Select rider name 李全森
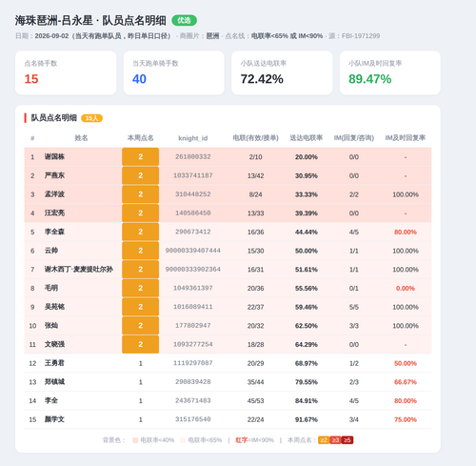Viewport: 476px width, 466px height. [54, 232]
